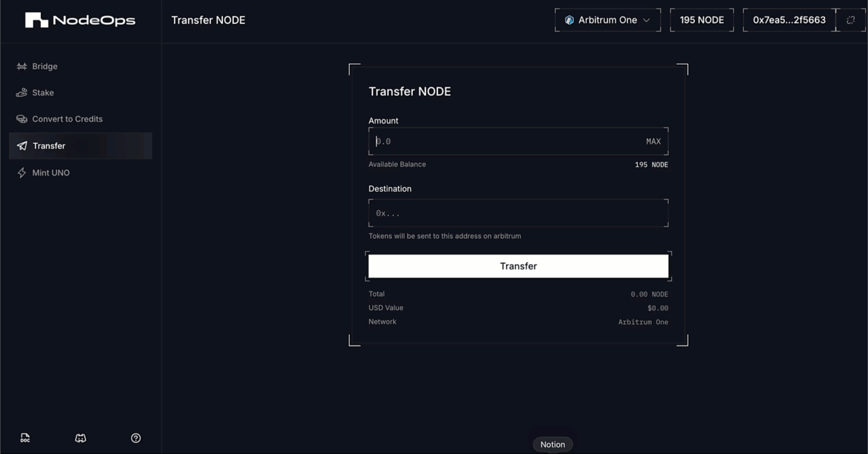
Task: Click MAX in the Amount field
Action: pos(653,142)
